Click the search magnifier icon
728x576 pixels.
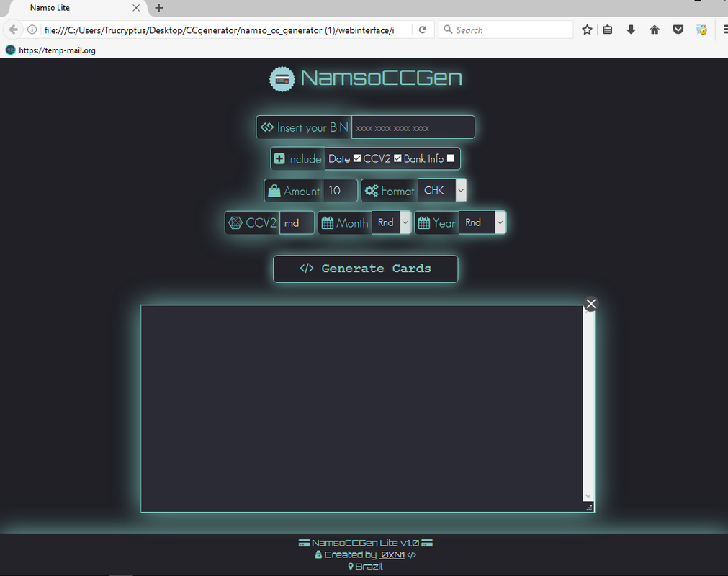click(448, 30)
